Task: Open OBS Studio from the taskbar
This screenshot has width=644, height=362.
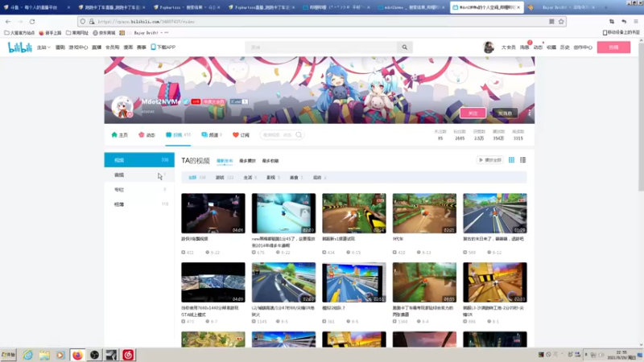Action: click(x=94, y=355)
